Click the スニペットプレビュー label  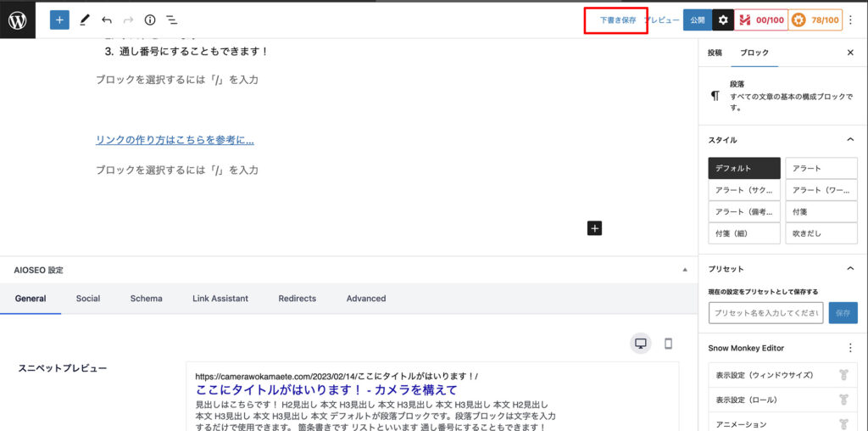point(63,368)
